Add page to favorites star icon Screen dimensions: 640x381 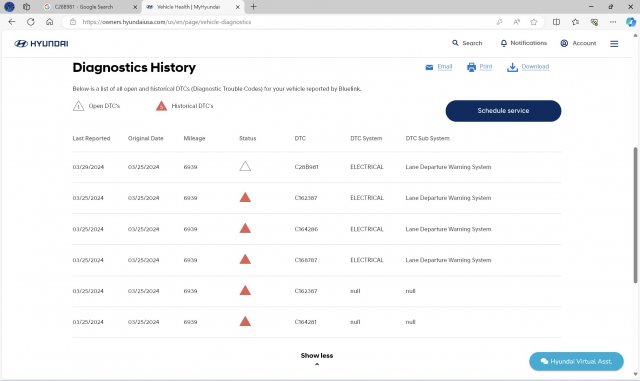click(x=533, y=22)
